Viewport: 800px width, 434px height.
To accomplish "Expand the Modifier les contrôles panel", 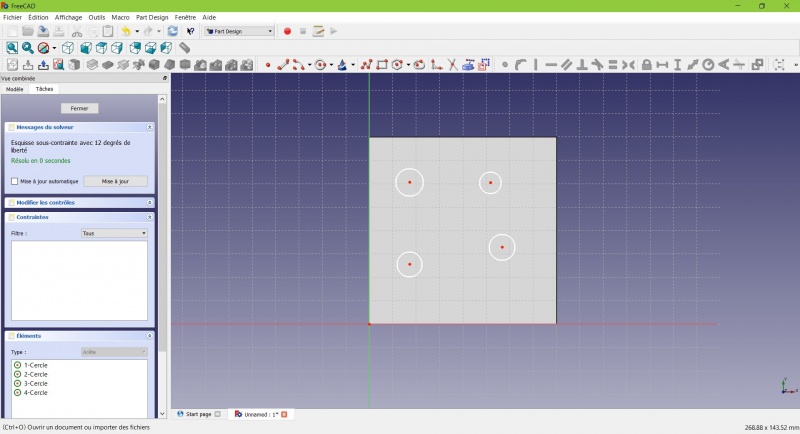I will click(149, 202).
